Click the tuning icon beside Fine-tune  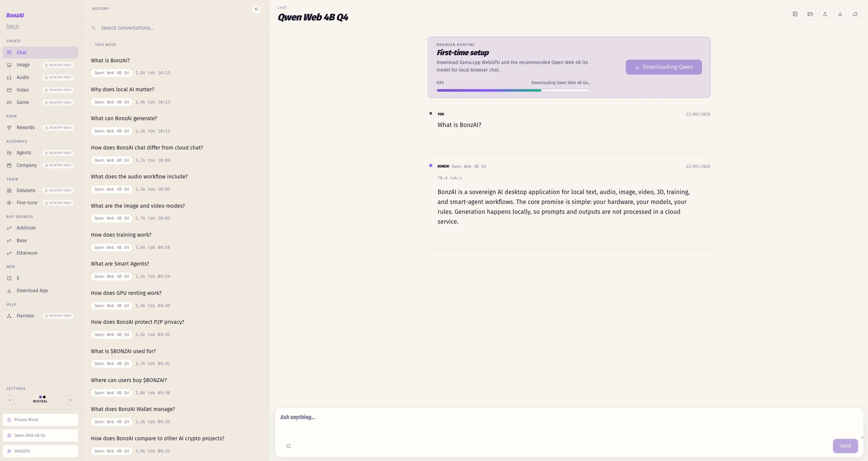[x=9, y=203]
